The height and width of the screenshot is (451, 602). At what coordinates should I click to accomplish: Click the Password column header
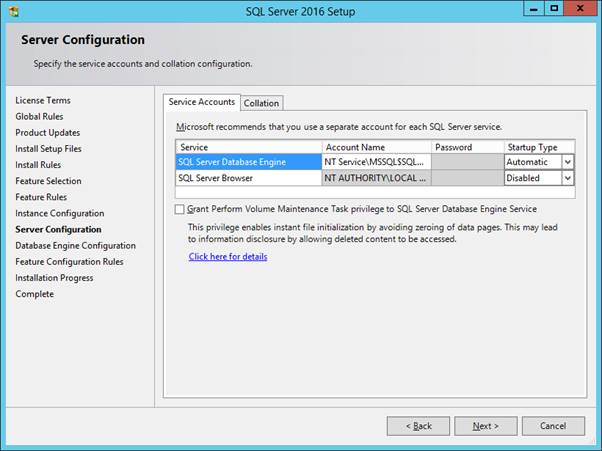point(468,147)
